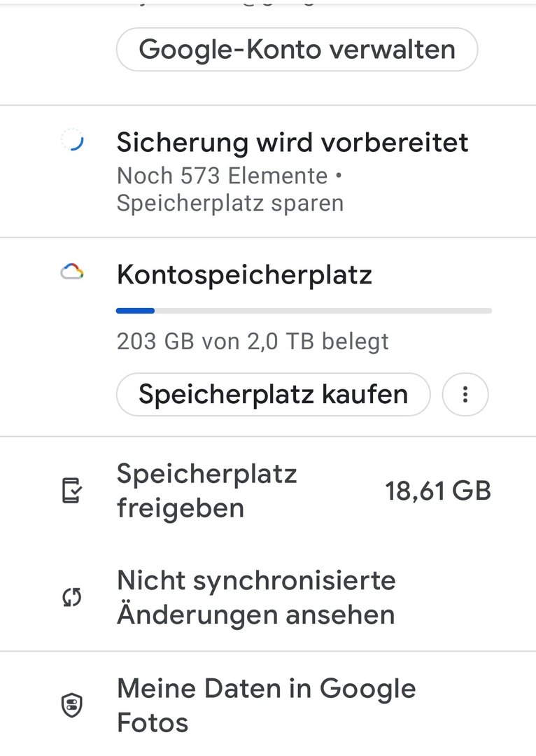The height and width of the screenshot is (756, 536).
Task: Select Speicherplatz freigeben option
Action: [207, 491]
